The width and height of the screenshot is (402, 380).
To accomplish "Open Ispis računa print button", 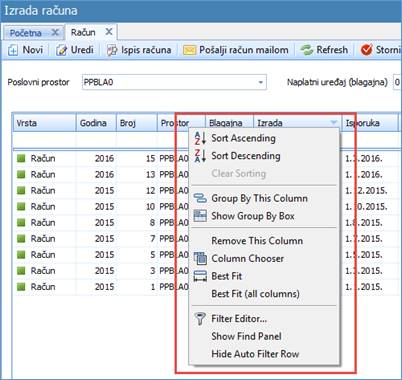I will tap(139, 50).
